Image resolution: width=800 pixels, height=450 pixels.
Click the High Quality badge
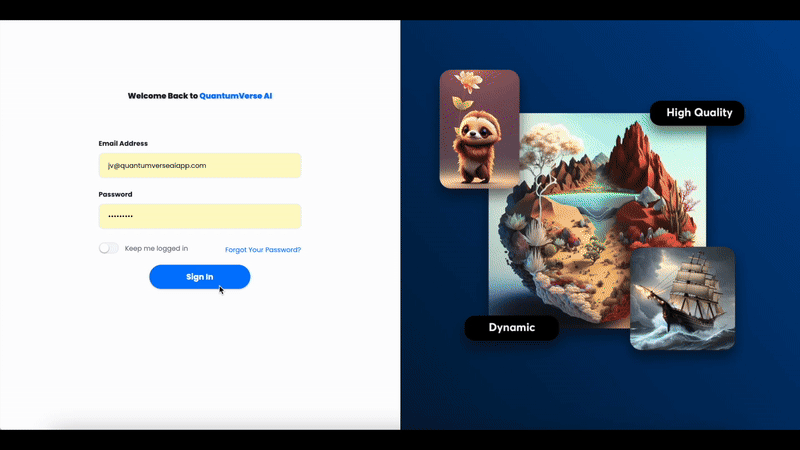pyautogui.click(x=697, y=113)
